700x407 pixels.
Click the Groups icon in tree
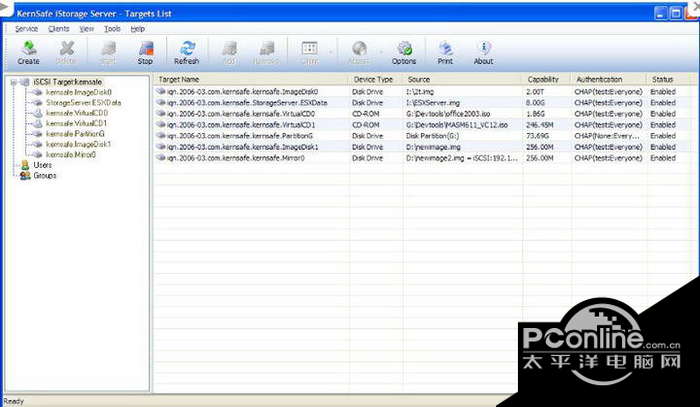[x=25, y=176]
